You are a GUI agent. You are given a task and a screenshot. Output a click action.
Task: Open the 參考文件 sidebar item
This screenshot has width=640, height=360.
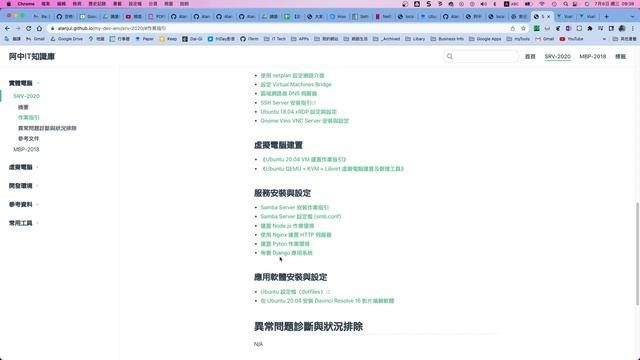29,138
